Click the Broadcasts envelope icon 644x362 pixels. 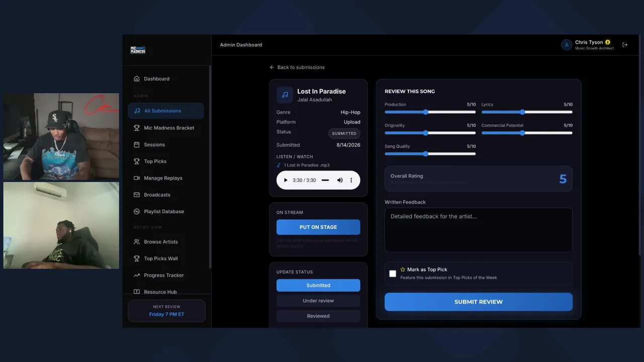136,195
